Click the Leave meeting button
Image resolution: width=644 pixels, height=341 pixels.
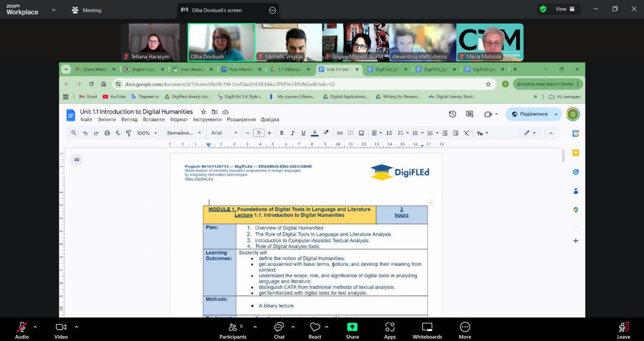tap(623, 327)
